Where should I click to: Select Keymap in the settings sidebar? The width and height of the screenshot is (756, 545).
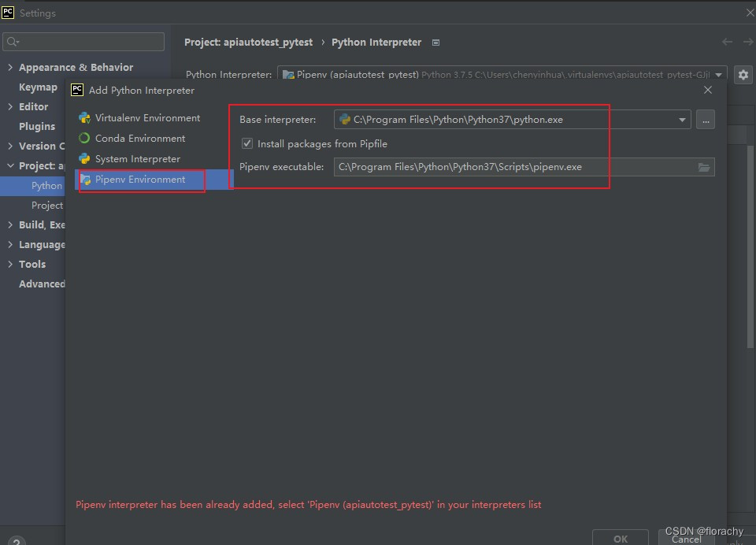click(x=37, y=87)
